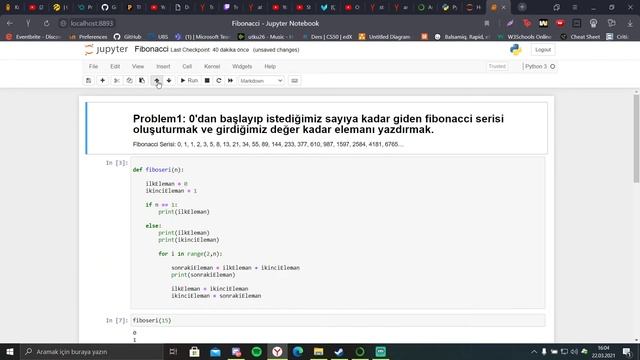Open the Windows Start menu
The height and width of the screenshot is (360, 640).
[x=10, y=351]
